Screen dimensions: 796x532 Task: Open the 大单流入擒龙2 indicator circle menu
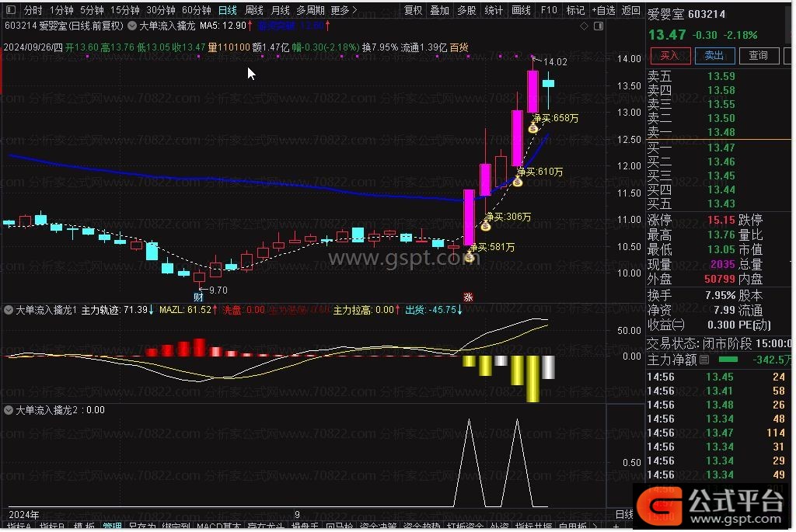click(9, 410)
